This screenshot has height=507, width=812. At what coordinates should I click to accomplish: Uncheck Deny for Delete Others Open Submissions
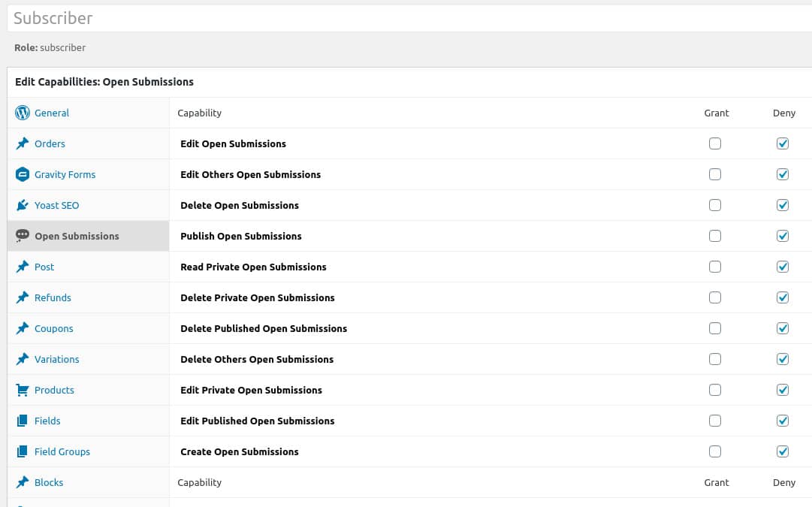click(x=783, y=359)
